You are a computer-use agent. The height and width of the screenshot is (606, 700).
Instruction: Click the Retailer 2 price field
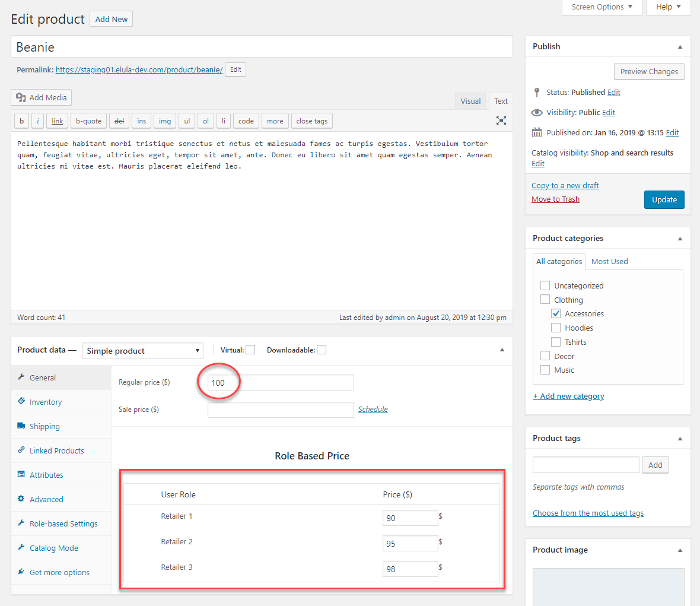click(x=410, y=544)
